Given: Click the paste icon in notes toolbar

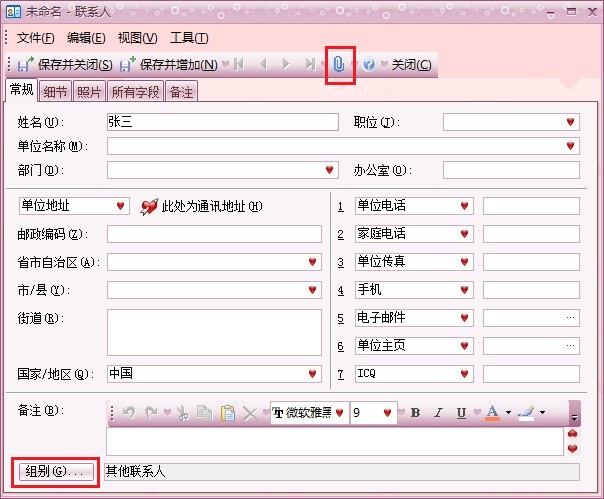Looking at the screenshot, I should pos(228,413).
